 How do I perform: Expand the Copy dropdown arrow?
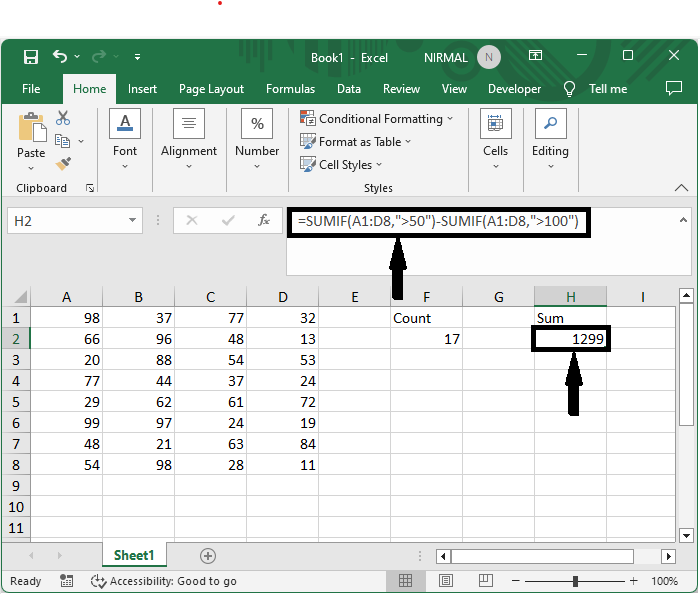(81, 141)
